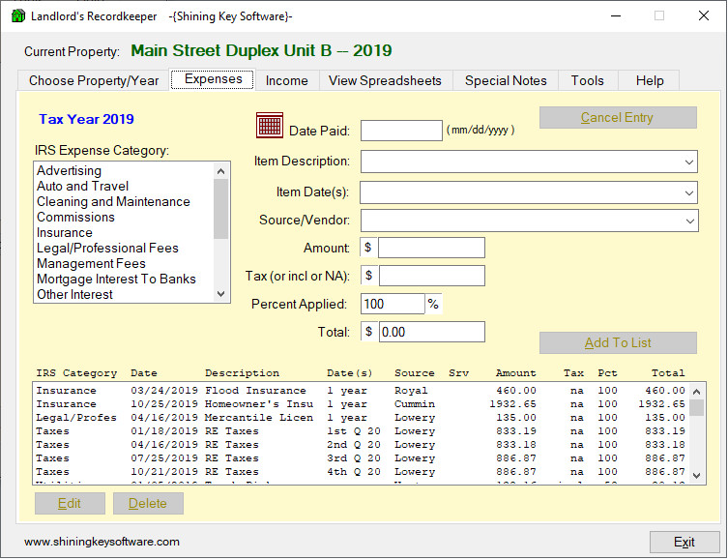728x560 pixels.
Task: Click inside the Amount field
Action: point(431,248)
